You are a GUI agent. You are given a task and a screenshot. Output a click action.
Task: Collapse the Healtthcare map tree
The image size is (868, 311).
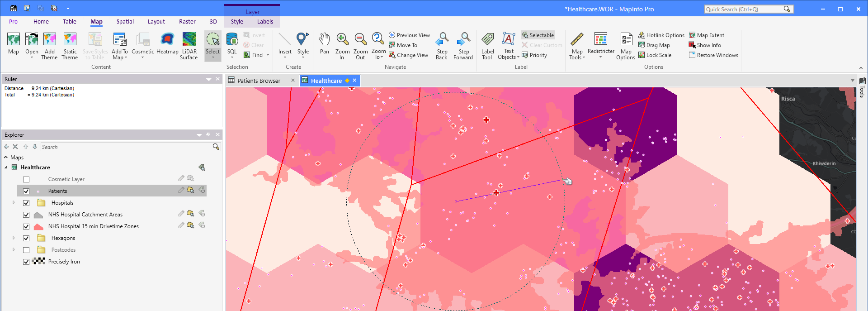coord(6,167)
